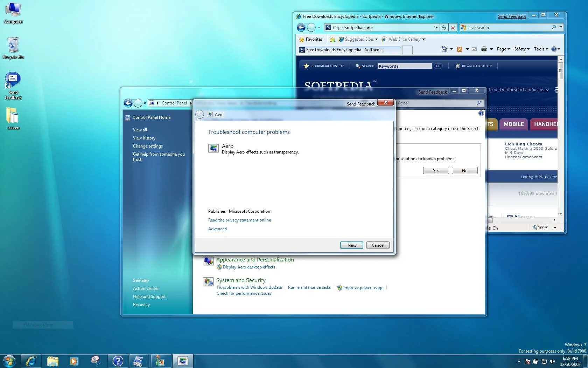Open the Advanced link in the troubleshooter
The width and height of the screenshot is (588, 368).
pyautogui.click(x=217, y=229)
